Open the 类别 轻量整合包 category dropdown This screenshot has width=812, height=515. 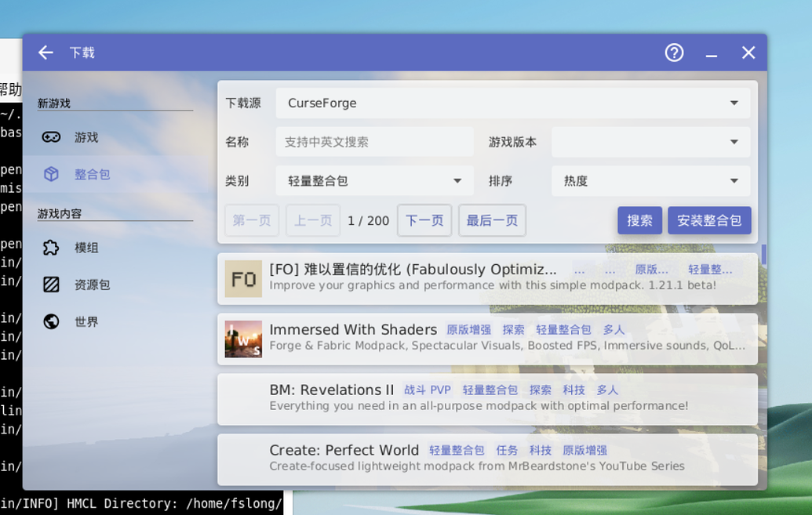pyautogui.click(x=374, y=181)
